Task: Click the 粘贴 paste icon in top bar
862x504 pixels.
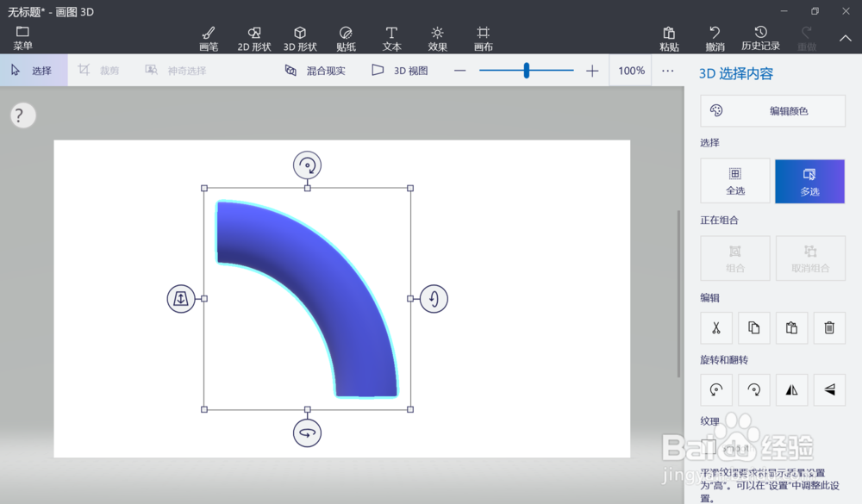Action: [669, 39]
